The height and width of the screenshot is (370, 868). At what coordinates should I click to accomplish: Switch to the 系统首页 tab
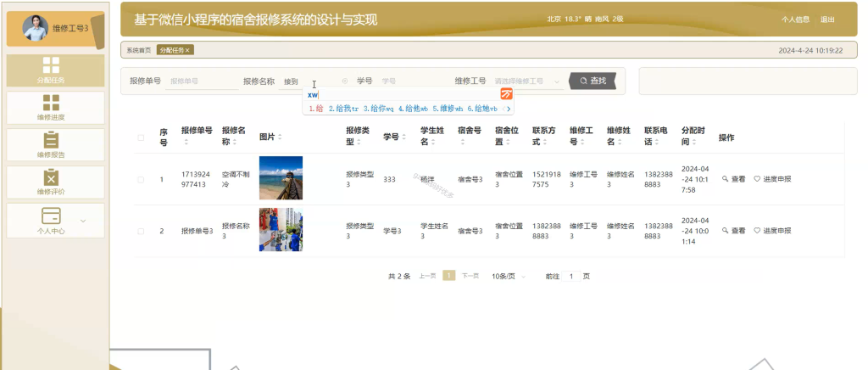tap(138, 50)
